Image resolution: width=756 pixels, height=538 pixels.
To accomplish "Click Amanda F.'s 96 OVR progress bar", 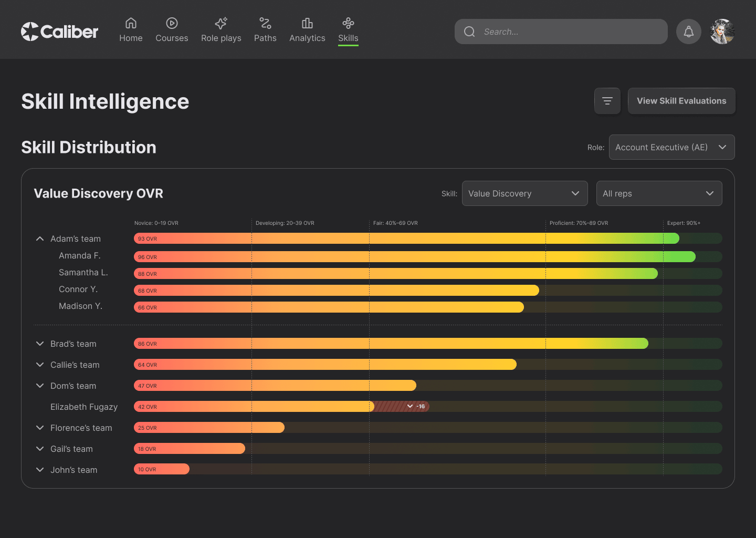I will tap(415, 257).
